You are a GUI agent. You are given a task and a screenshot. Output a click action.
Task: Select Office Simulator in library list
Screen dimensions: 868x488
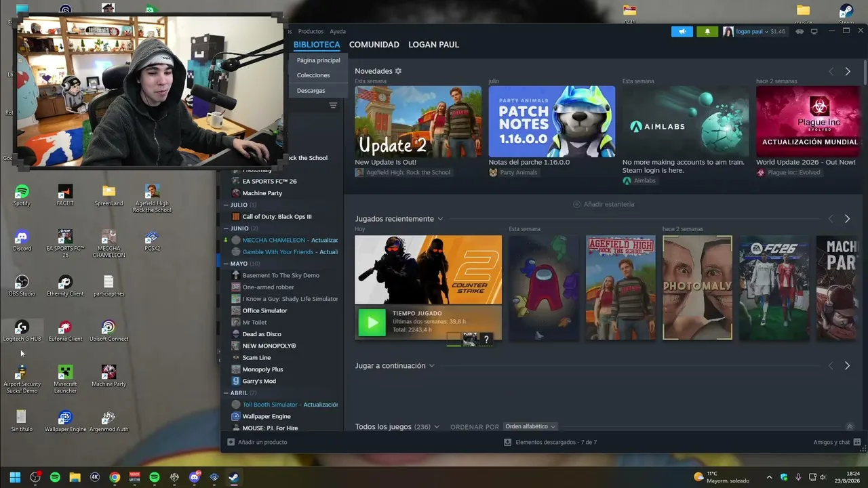click(x=265, y=310)
